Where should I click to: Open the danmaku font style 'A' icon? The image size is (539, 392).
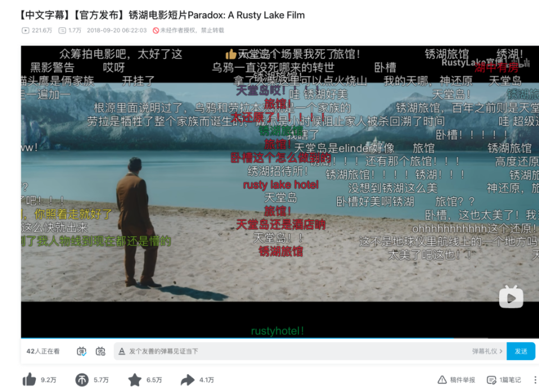coord(122,351)
